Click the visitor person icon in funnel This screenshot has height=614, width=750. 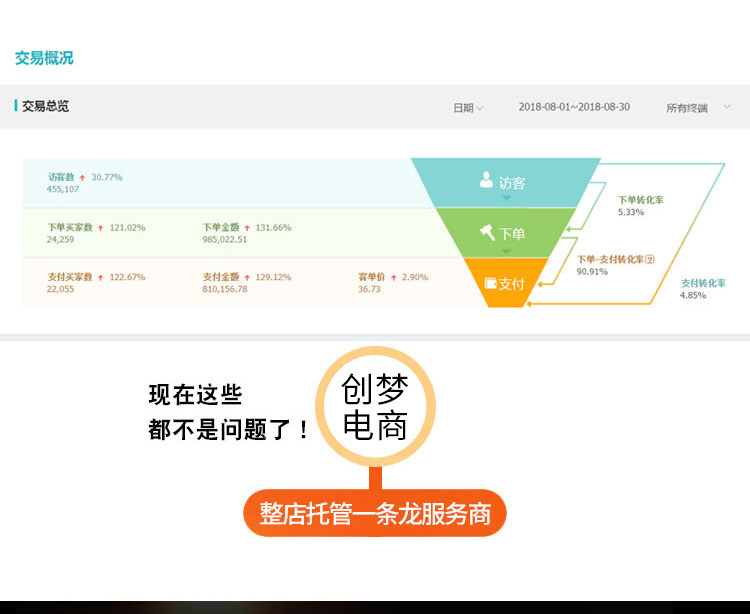[486, 180]
